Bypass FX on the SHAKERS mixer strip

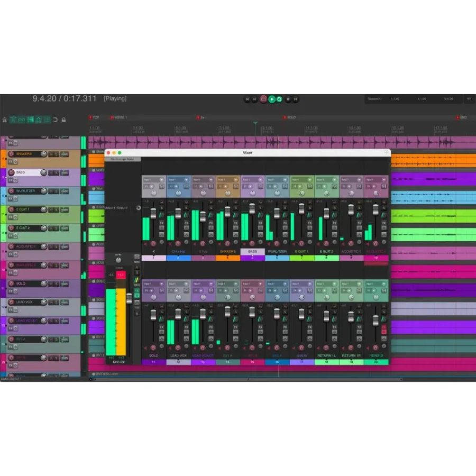(235, 228)
